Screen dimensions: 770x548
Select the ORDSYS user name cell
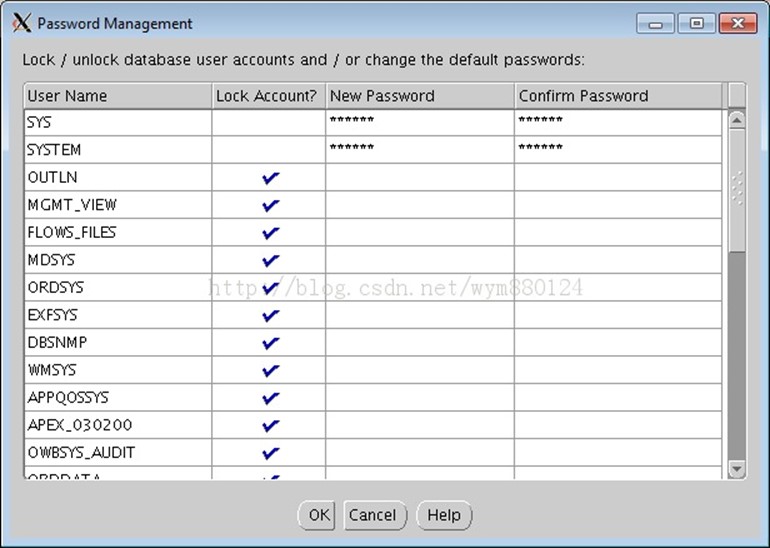[x=118, y=287]
